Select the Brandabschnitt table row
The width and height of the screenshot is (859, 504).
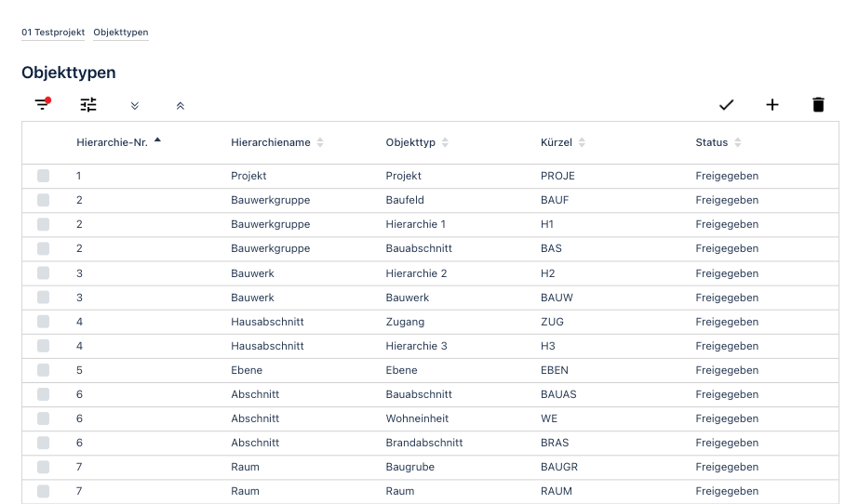click(430, 443)
